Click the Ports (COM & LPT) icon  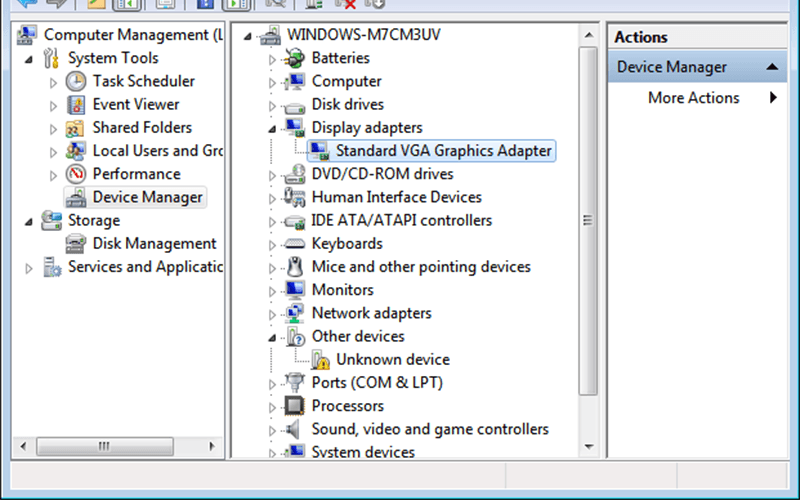[294, 382]
